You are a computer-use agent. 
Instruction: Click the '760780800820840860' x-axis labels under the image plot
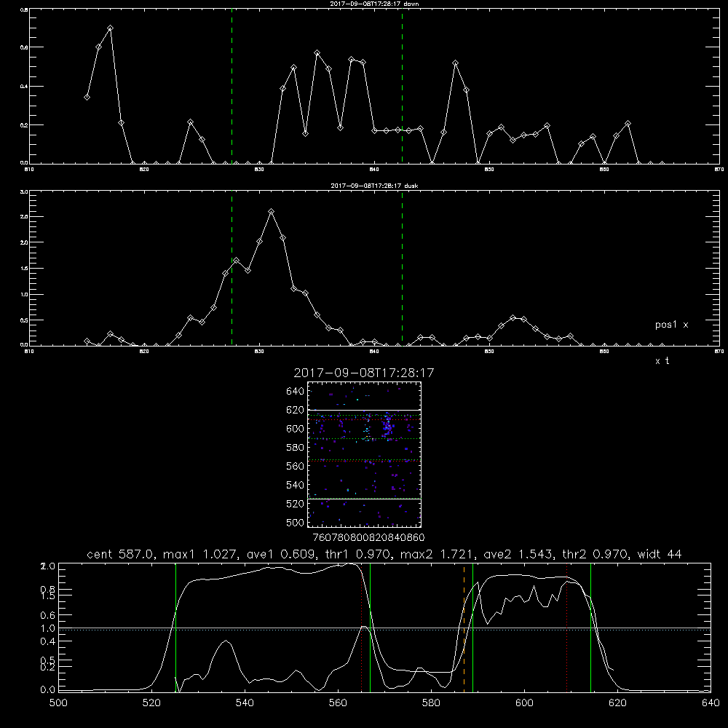tap(368, 538)
